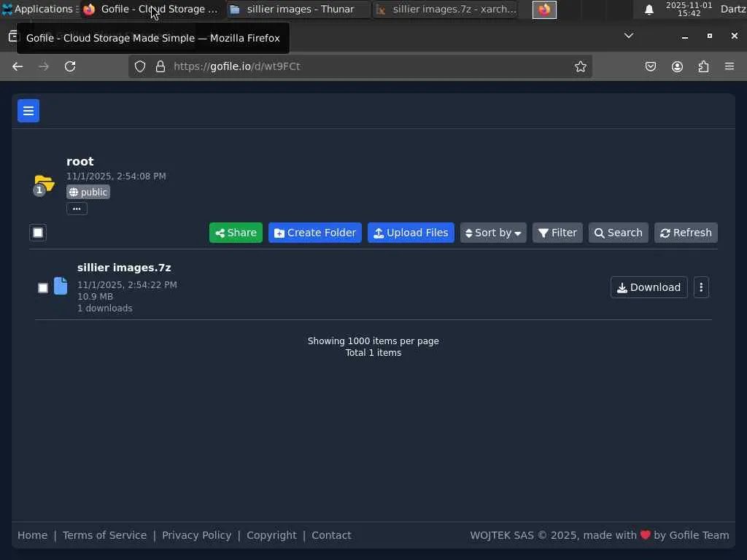Open the Pocket save icon
The image size is (747, 560).
[x=650, y=66]
